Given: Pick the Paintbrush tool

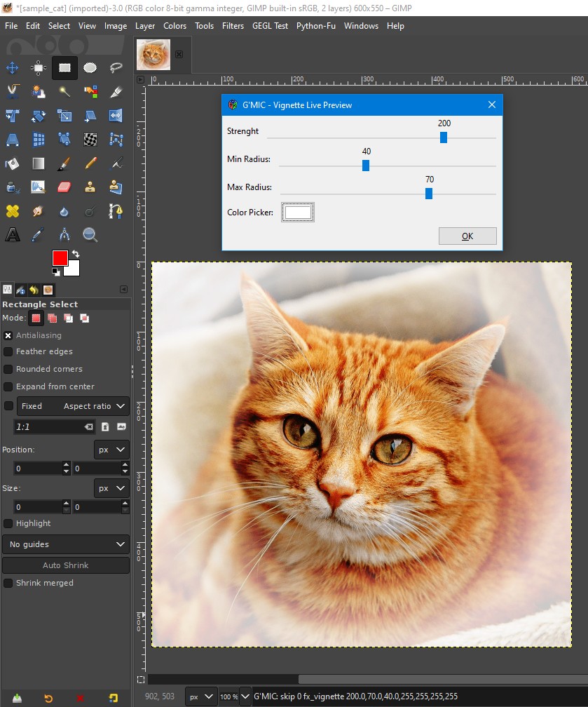Looking at the screenshot, I should [64, 163].
